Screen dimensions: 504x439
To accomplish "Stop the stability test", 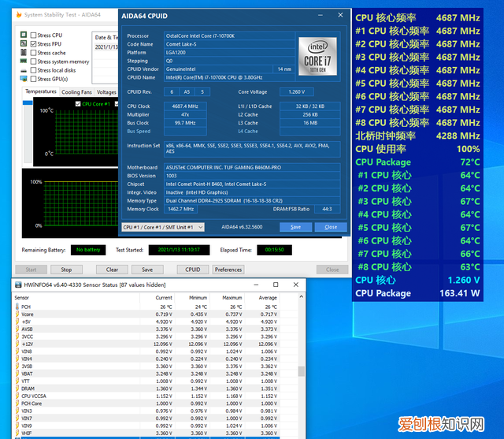I will tap(66, 270).
